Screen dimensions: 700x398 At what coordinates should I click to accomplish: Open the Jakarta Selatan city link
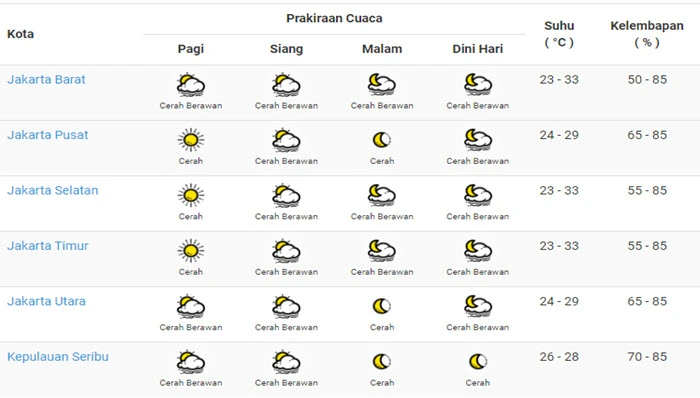tap(53, 190)
